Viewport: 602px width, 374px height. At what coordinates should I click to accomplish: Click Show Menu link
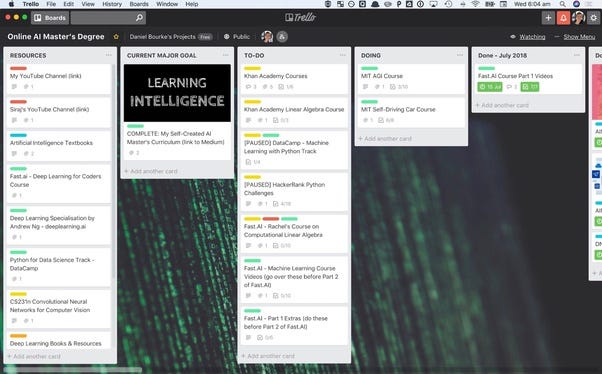[579, 37]
